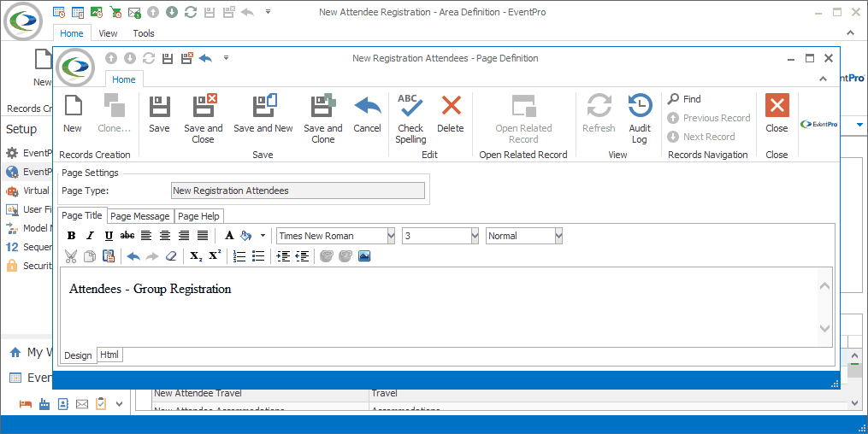The width and height of the screenshot is (868, 434).
Task: Collapse the Page Definition ribbon chevron
Action: (x=824, y=79)
